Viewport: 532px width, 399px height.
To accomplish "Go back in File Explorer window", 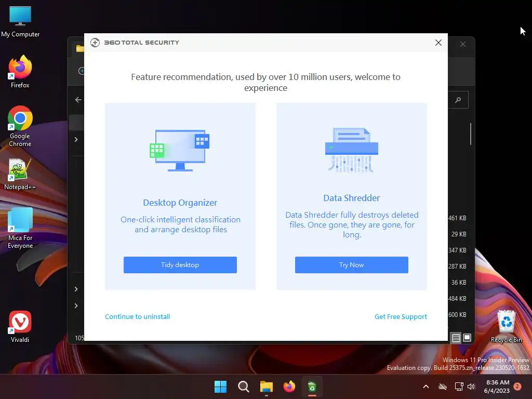I will pyautogui.click(x=78, y=100).
